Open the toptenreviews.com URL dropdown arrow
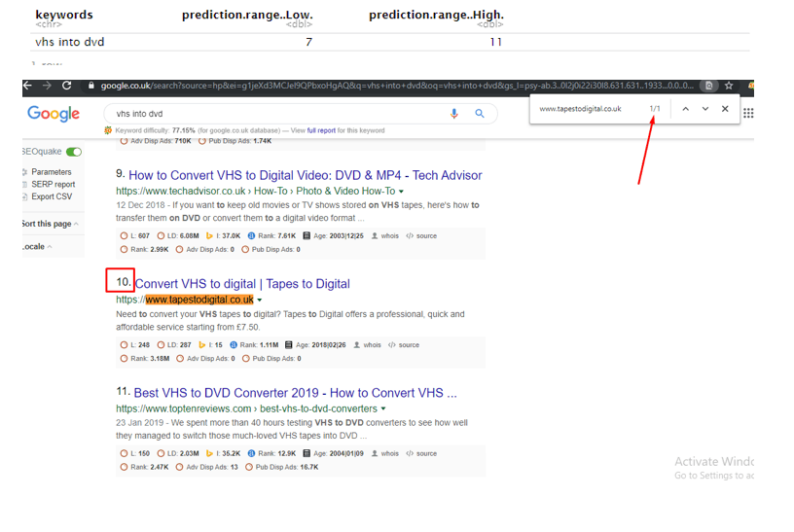This screenshot has width=794, height=532. pos(383,408)
